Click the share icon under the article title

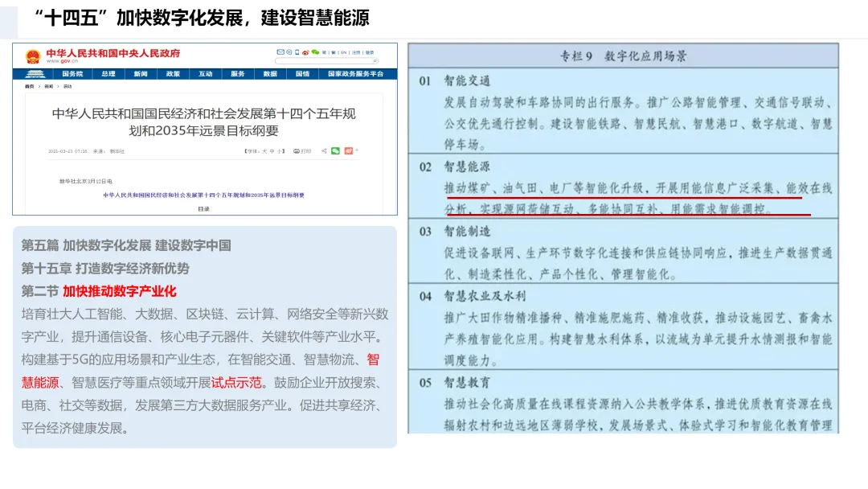(x=324, y=150)
